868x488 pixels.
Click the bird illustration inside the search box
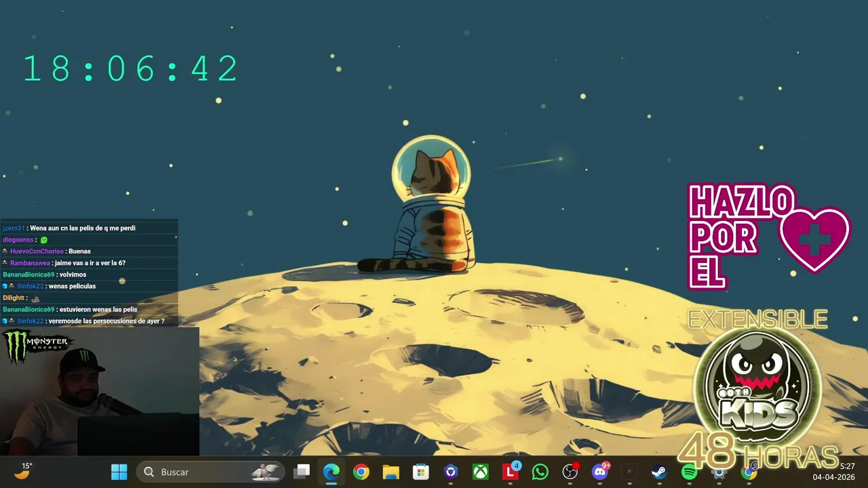[265, 472]
